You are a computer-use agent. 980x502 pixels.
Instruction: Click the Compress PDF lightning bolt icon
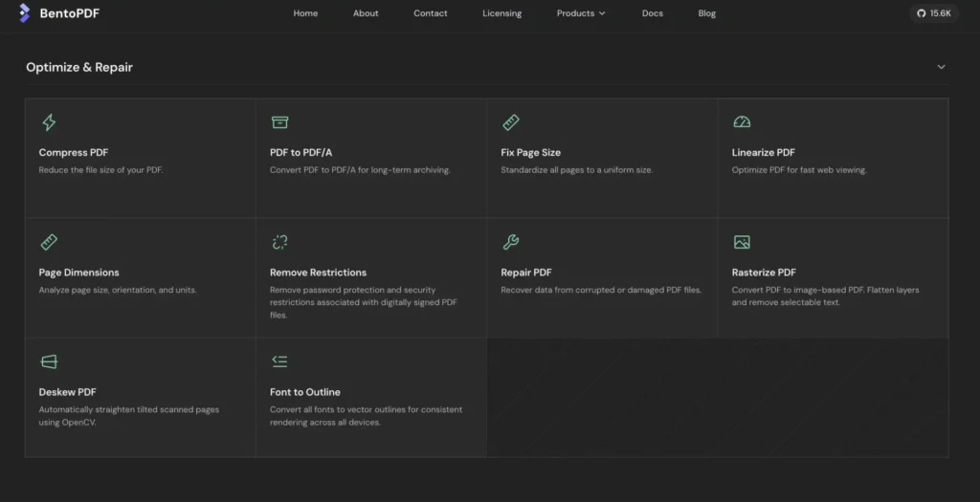[49, 122]
